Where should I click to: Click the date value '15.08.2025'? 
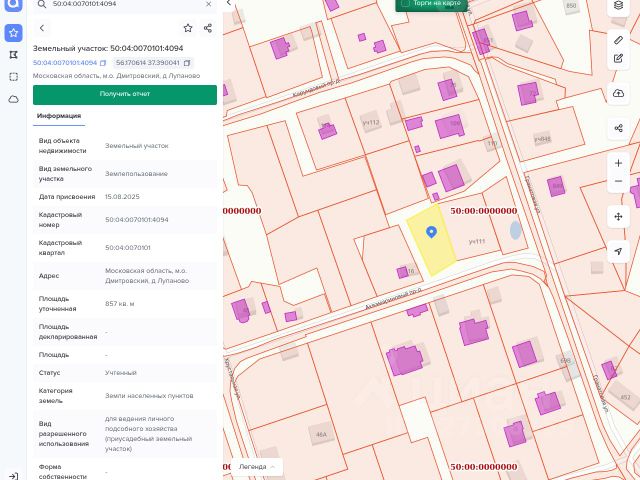click(122, 197)
